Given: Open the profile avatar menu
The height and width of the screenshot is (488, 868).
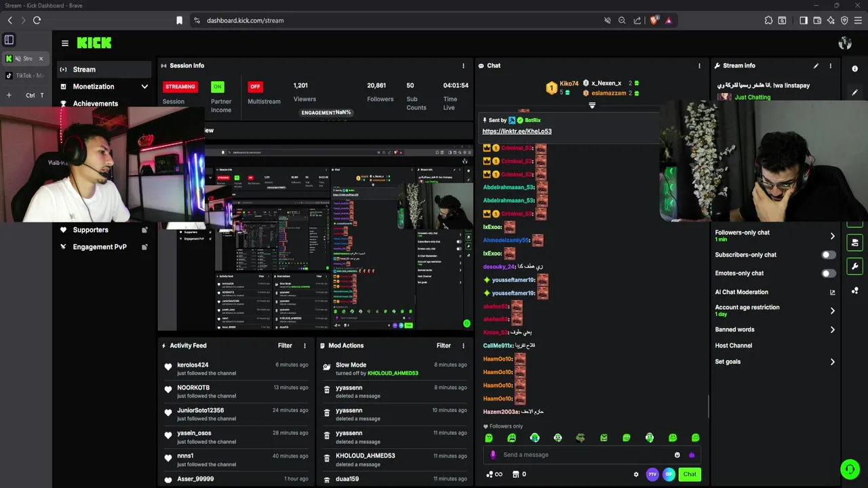Looking at the screenshot, I should (x=845, y=43).
